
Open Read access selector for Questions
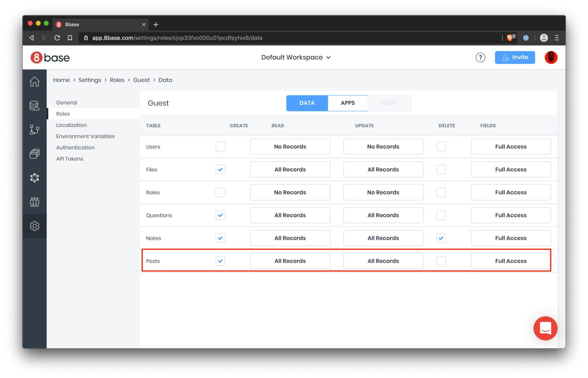290,215
